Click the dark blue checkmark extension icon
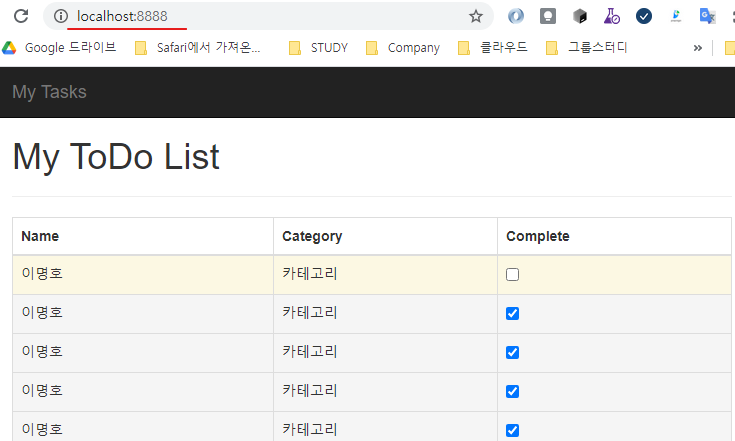735x441 pixels. click(644, 16)
